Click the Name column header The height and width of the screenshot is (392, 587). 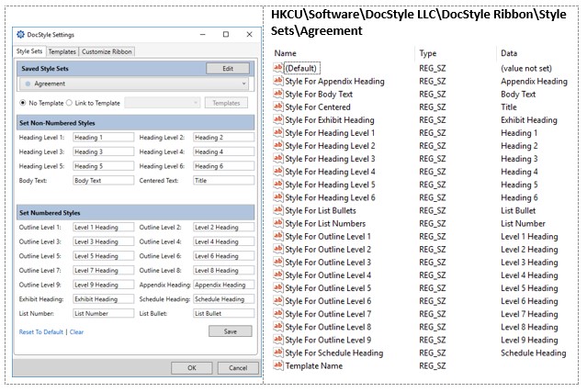[x=286, y=53]
